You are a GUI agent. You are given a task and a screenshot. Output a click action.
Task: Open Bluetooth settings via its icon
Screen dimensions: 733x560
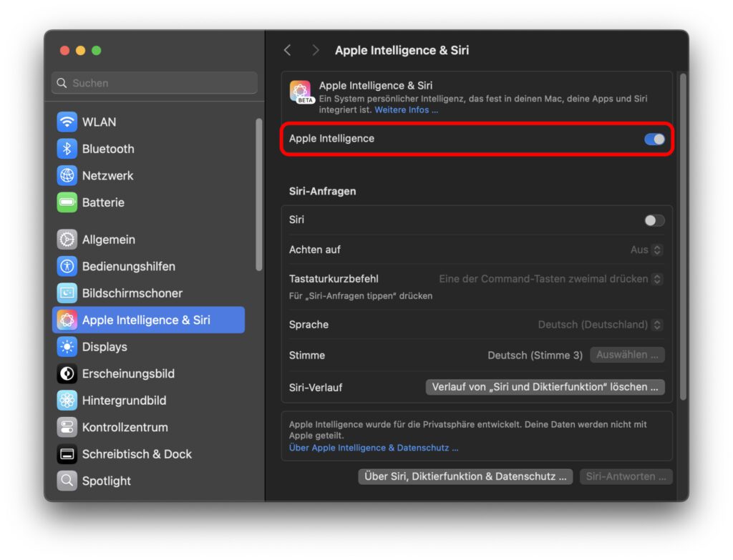coord(67,149)
